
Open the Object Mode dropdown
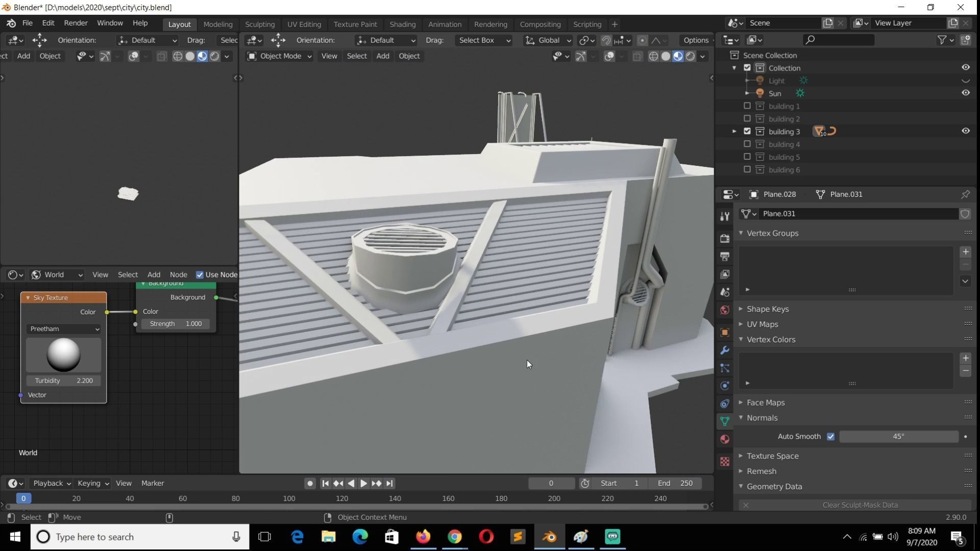pos(279,56)
